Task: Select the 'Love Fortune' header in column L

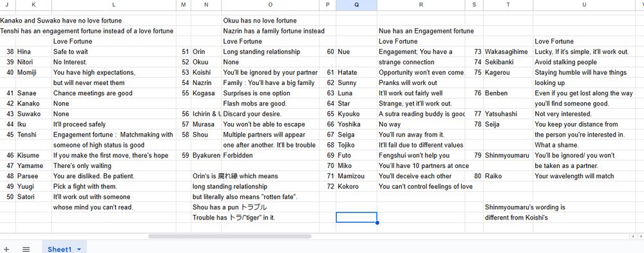Action: (114, 41)
